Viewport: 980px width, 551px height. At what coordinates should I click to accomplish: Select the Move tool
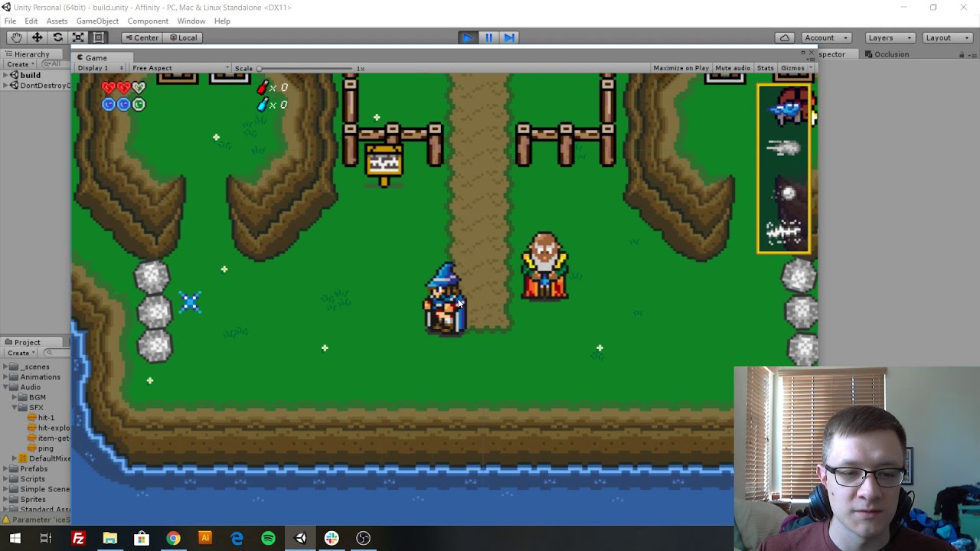(x=37, y=37)
